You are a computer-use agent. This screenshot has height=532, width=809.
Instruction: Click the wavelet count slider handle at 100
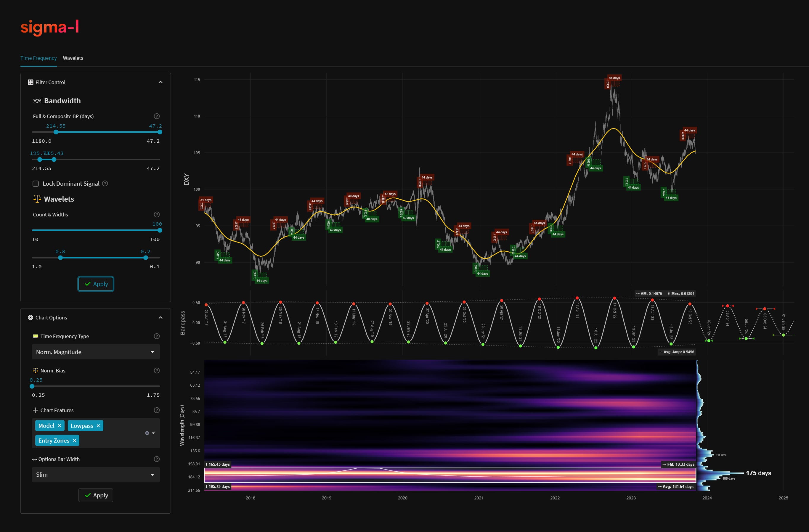pos(160,230)
